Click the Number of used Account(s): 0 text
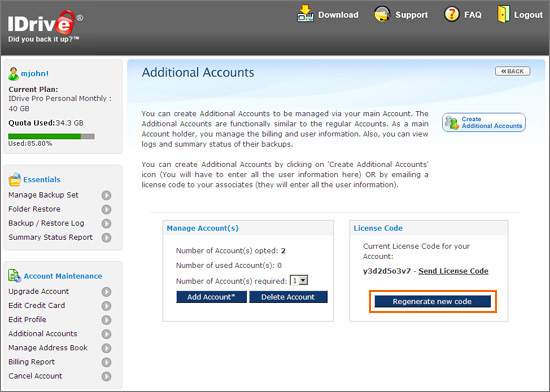The width and height of the screenshot is (550, 392). coord(229,265)
